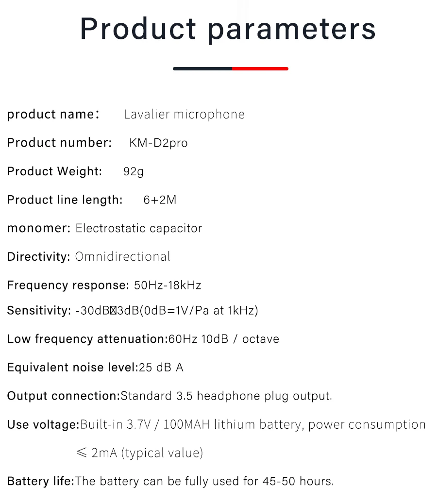Click the "Sensitivity:" label

pos(39,311)
